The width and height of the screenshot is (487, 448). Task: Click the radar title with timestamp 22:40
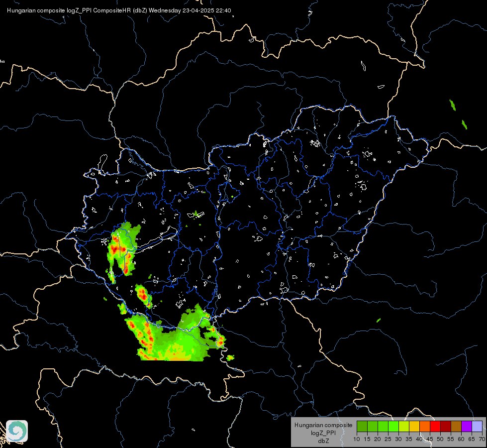[119, 10]
